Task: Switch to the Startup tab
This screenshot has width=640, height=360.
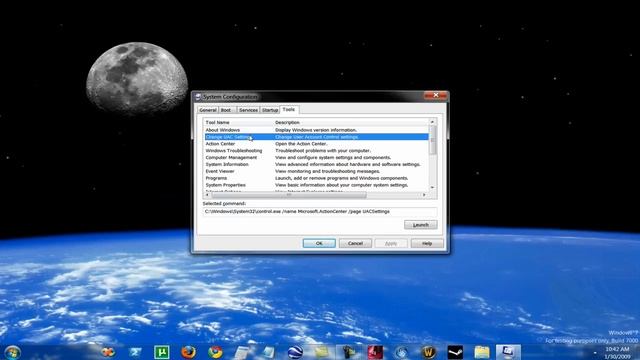Action: click(270, 110)
